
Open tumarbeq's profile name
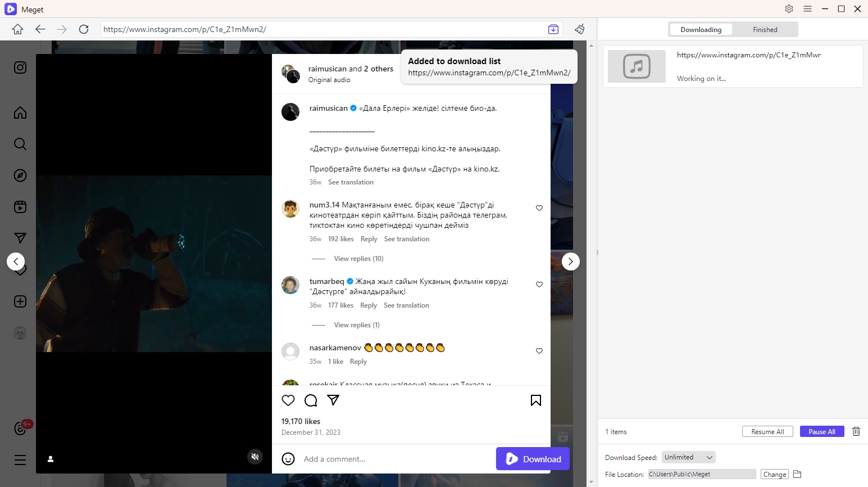327,281
